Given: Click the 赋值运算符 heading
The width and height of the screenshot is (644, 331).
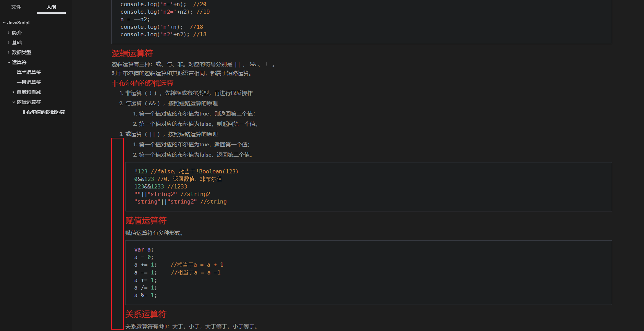Looking at the screenshot, I should click(x=146, y=221).
